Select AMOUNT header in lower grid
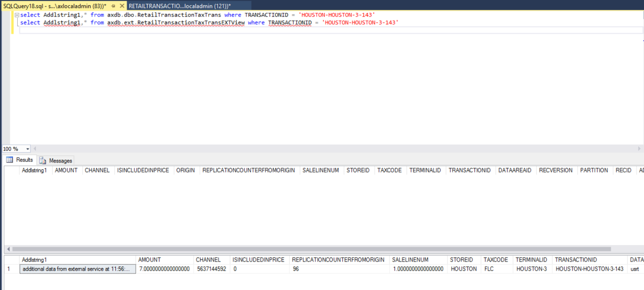 165,259
